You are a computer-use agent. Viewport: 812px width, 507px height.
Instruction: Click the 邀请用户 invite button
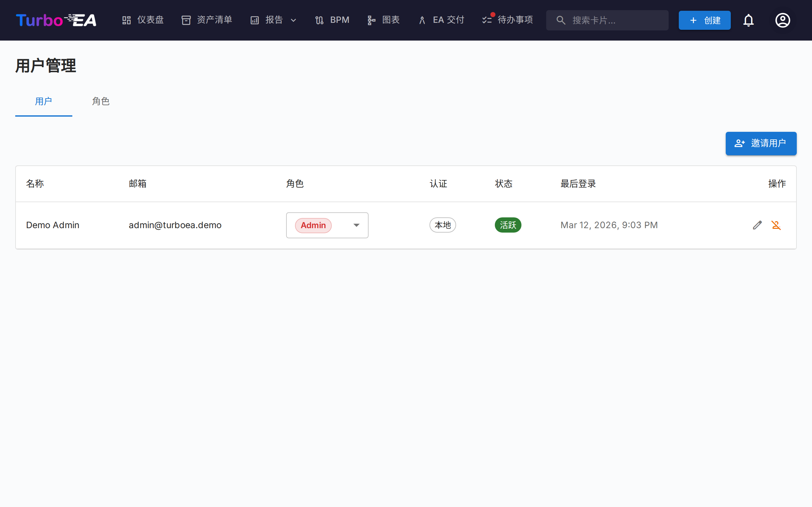[761, 143]
